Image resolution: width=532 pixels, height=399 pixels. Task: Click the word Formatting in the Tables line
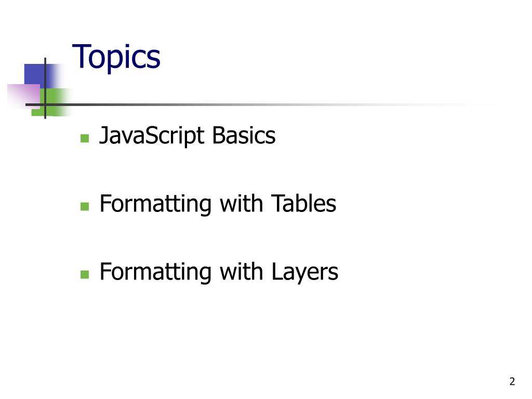click(x=155, y=204)
